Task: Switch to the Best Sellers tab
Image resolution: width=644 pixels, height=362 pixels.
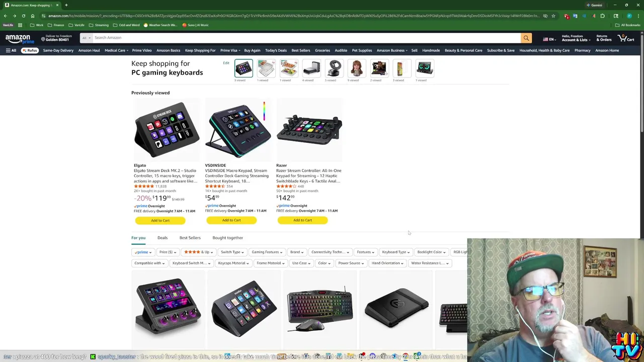Action: 190,238
